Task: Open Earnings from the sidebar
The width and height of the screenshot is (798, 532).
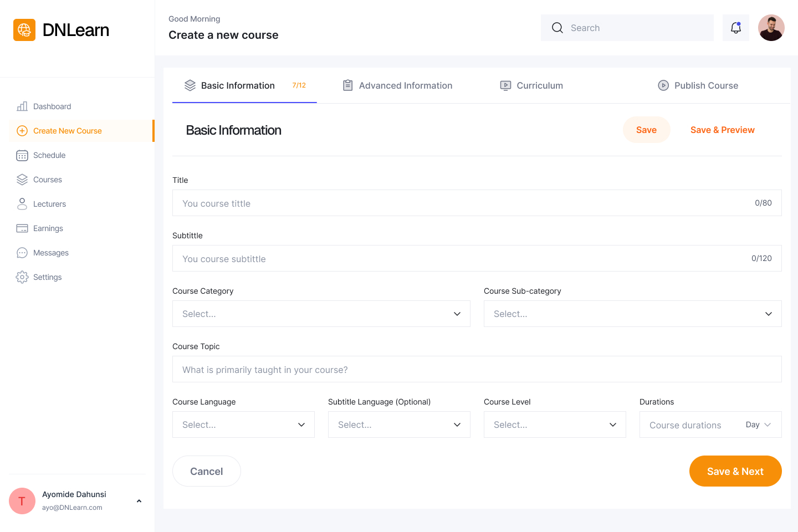Action: 81,228
